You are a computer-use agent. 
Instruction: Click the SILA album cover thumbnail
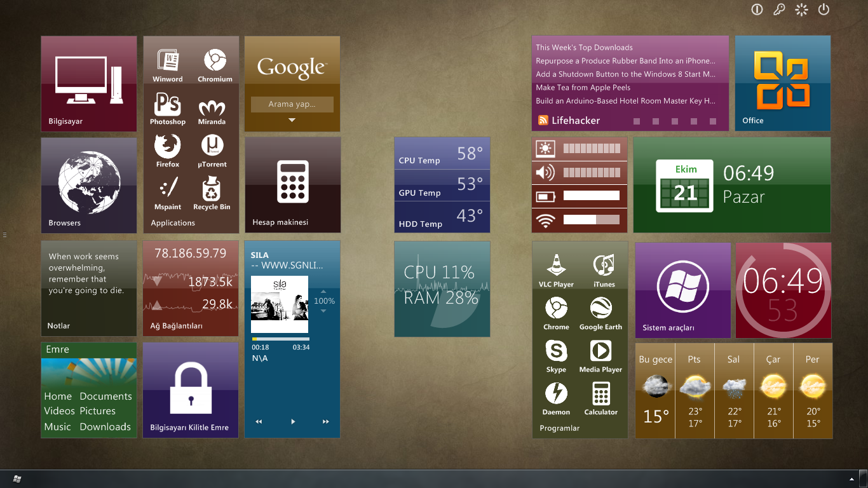click(x=280, y=304)
